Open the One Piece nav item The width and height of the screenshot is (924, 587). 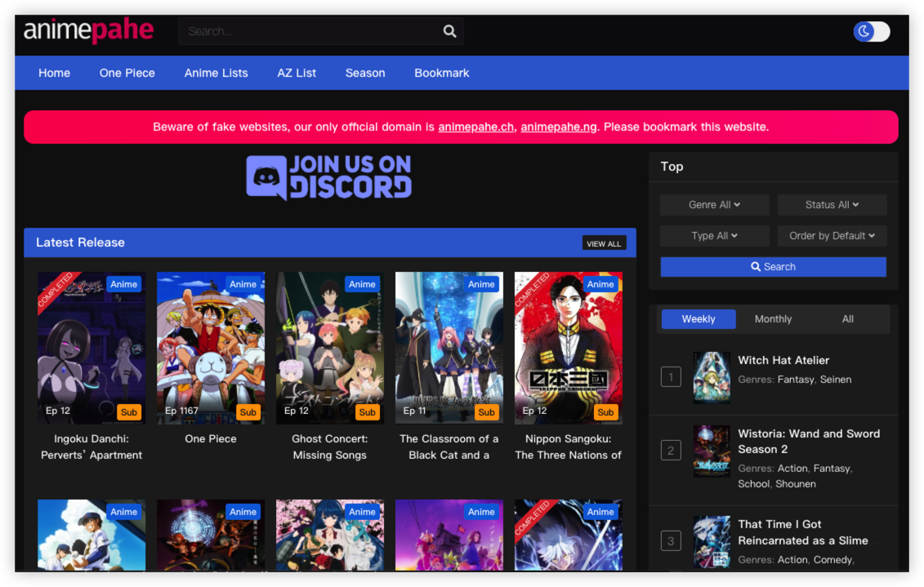127,73
